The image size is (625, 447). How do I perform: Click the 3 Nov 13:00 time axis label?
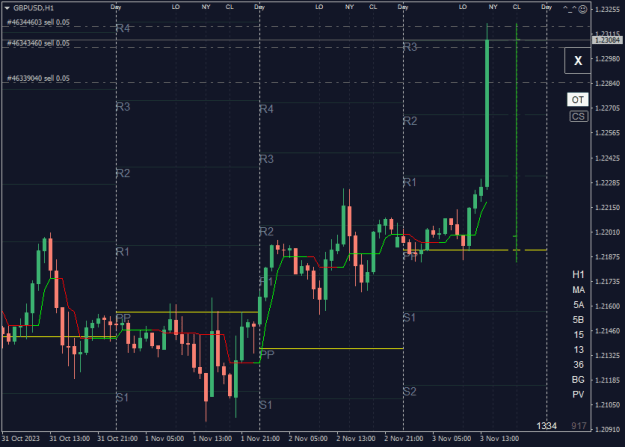[x=499, y=439]
